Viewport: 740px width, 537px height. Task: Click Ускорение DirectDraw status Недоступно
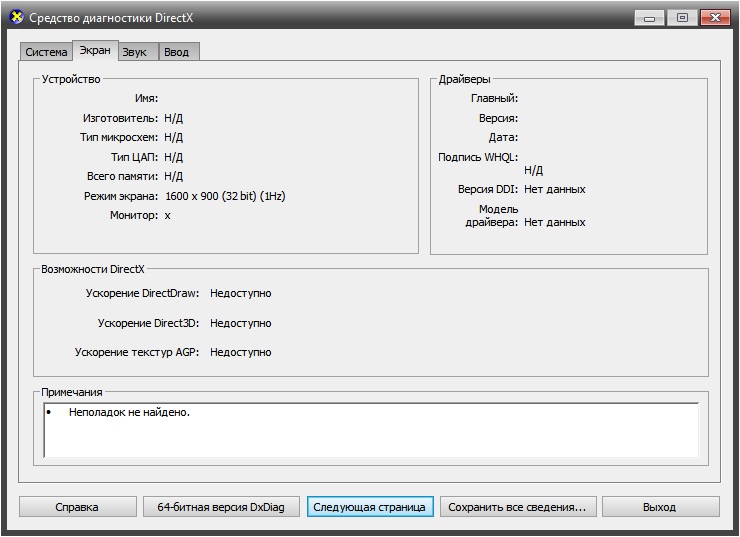pyautogui.click(x=241, y=293)
